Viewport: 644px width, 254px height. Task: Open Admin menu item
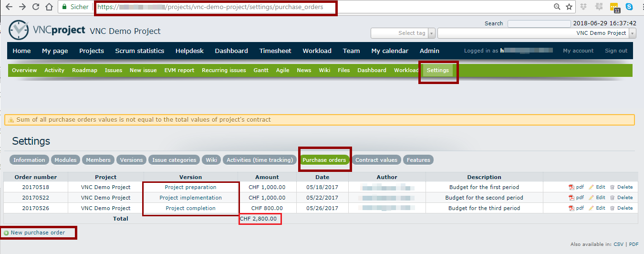click(429, 51)
